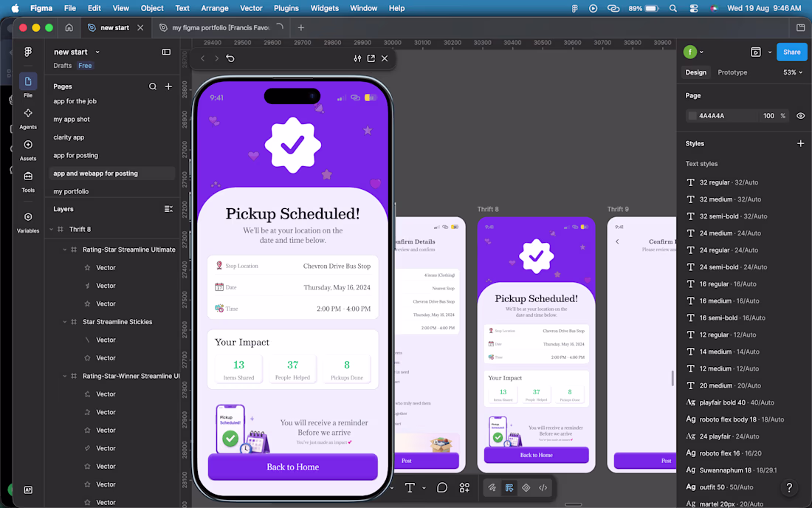
Task: Collapse Star Streamline Stickies group
Action: [x=65, y=322]
